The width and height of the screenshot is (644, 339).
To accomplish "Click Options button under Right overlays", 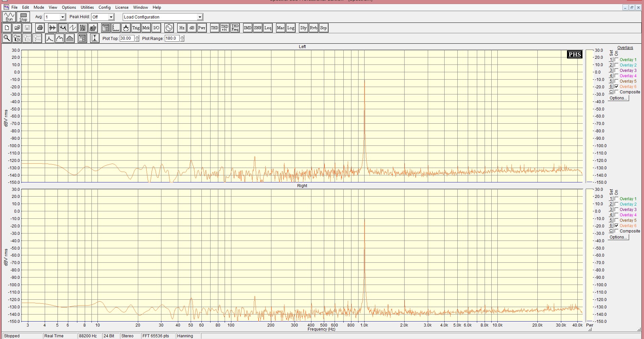I will pos(618,237).
